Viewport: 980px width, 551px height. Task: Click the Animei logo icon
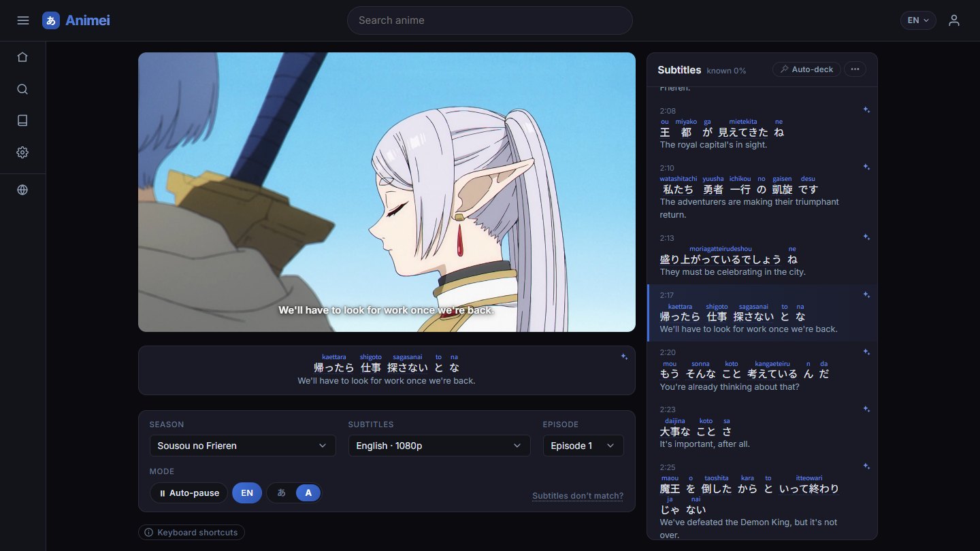(51, 20)
